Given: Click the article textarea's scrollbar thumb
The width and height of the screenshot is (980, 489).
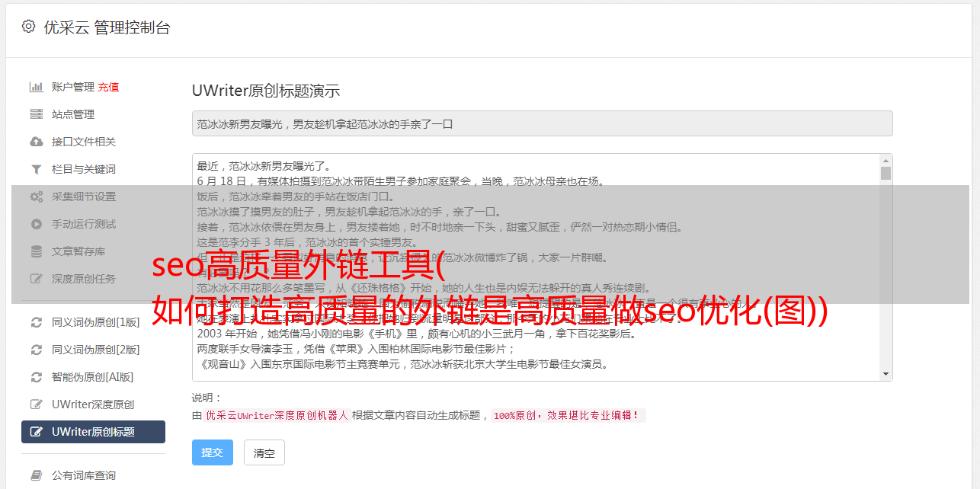Looking at the screenshot, I should click(x=886, y=173).
